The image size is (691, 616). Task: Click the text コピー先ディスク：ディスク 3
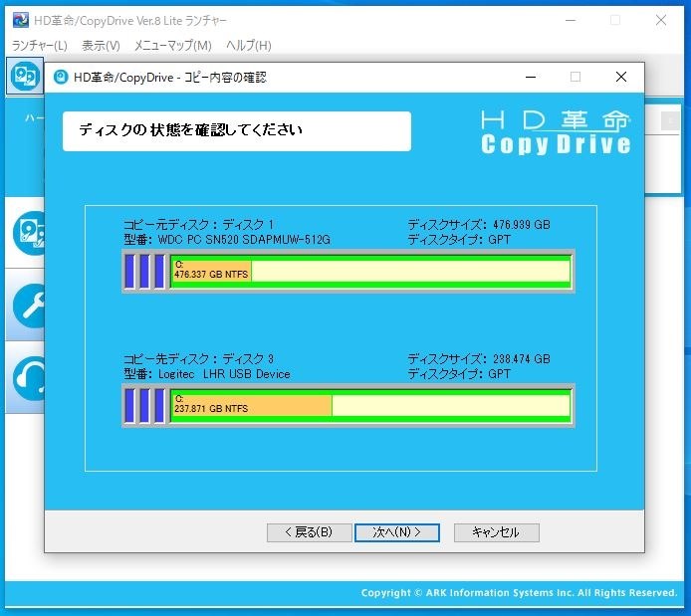199,359
